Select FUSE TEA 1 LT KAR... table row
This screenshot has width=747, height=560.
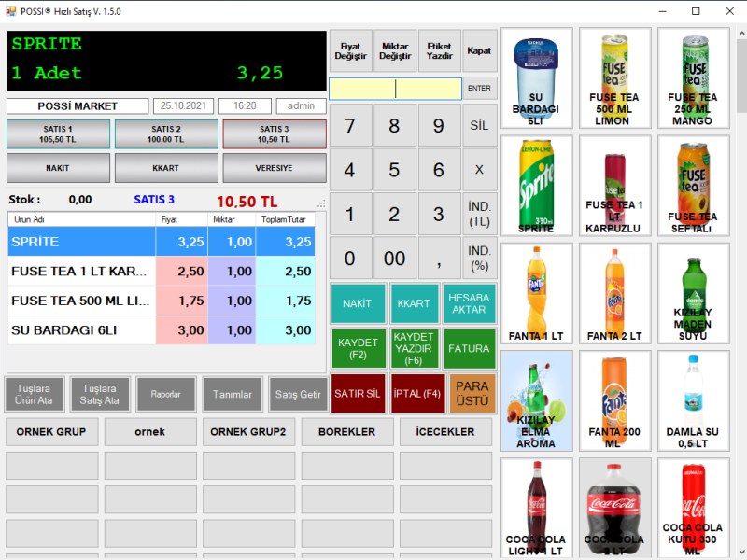[162, 272]
